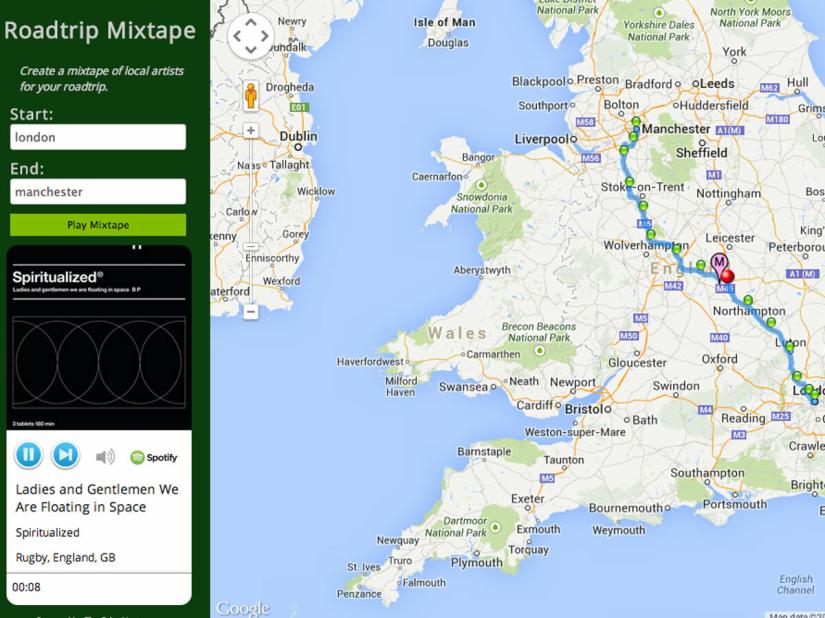Image resolution: width=825 pixels, height=618 pixels.
Task: Click the Google logo on the map
Action: [243, 608]
